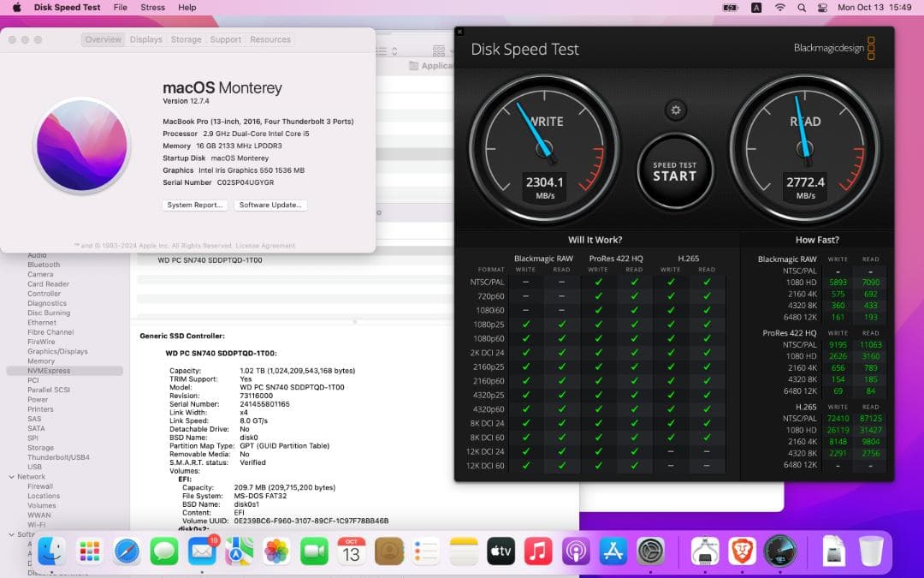Open Brave browser from the Dock

click(x=743, y=552)
